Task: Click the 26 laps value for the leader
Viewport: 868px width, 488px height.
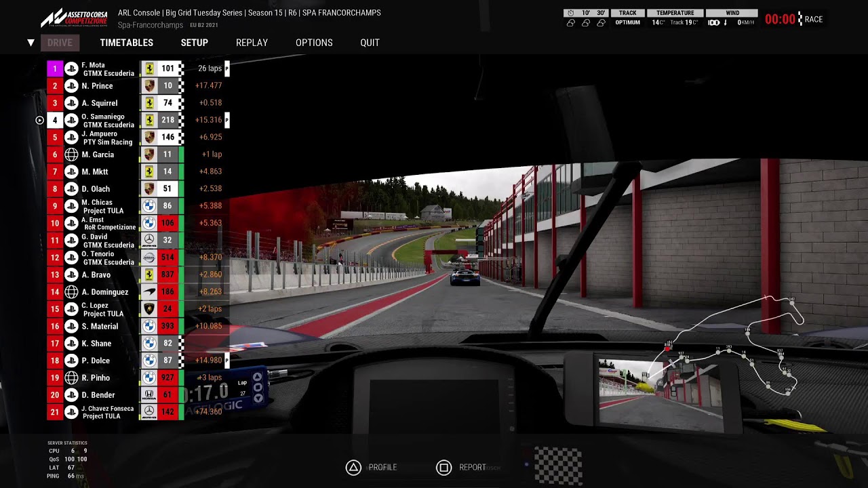Action: tap(210, 69)
